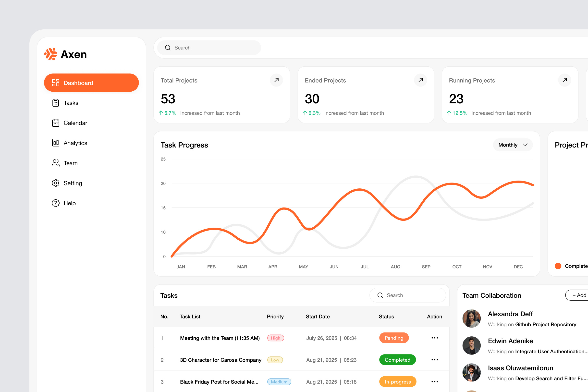The width and height of the screenshot is (588, 392).
Task: Click the arrow icon on Ended Projects card
Action: point(420,80)
